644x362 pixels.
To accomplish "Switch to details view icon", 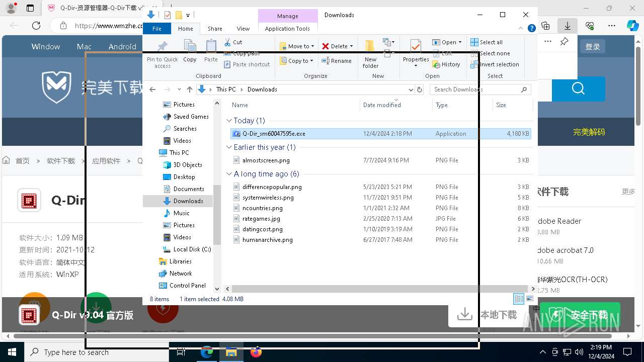I will coord(519,299).
